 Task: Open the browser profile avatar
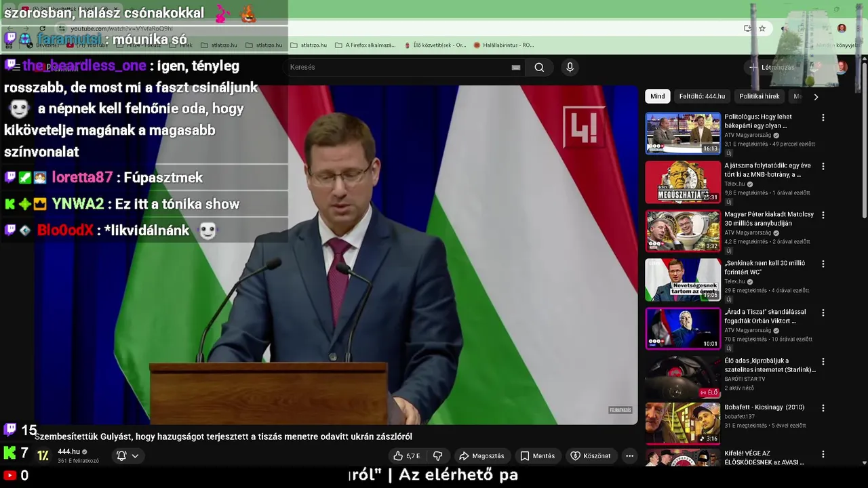[x=842, y=28]
